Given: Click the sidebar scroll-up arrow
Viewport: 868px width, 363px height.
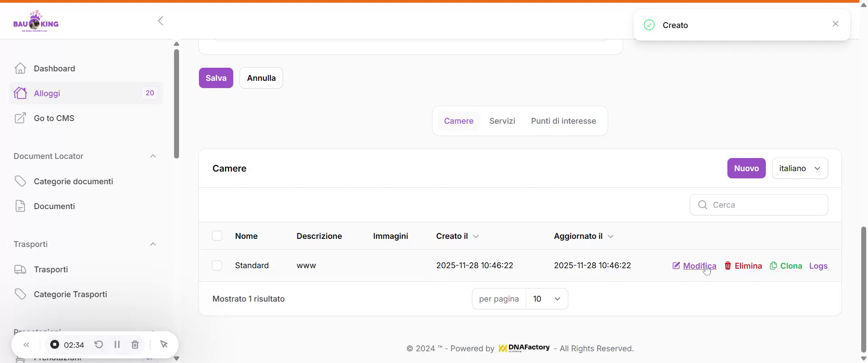Looking at the screenshot, I should point(177,44).
